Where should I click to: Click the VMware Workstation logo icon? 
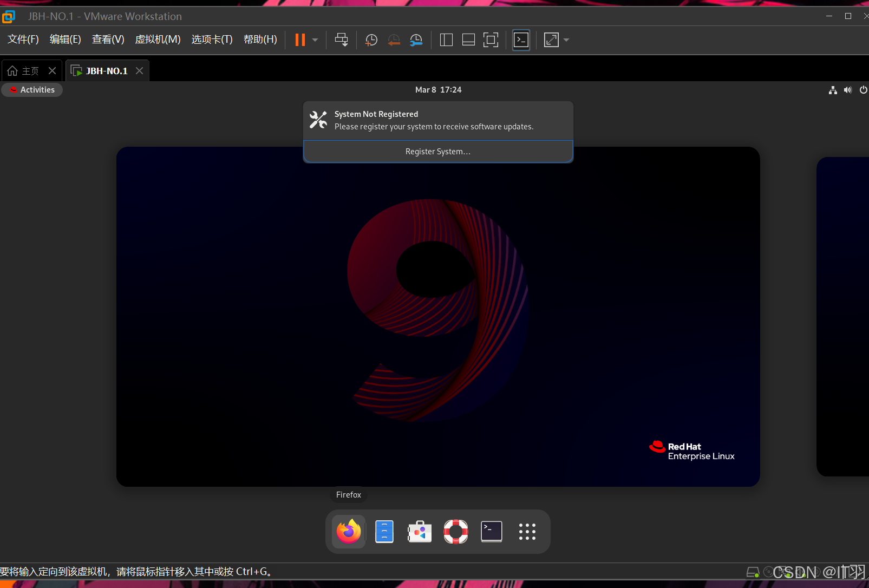(x=9, y=17)
